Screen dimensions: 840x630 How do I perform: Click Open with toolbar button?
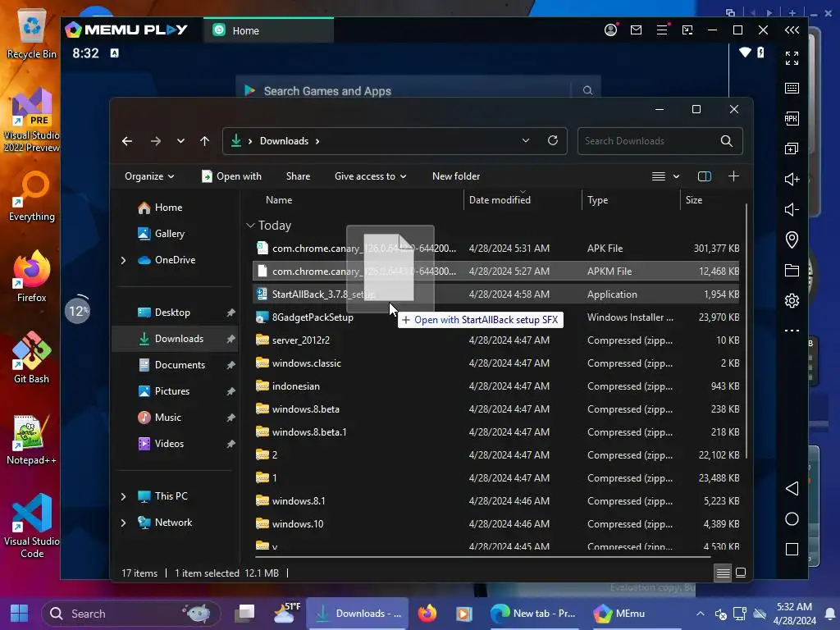(231, 176)
